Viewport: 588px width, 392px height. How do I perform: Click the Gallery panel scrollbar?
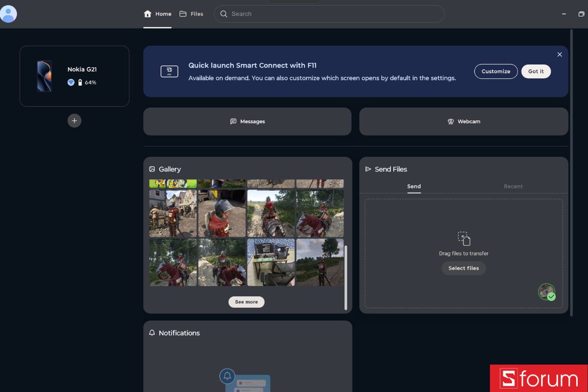[346, 278]
